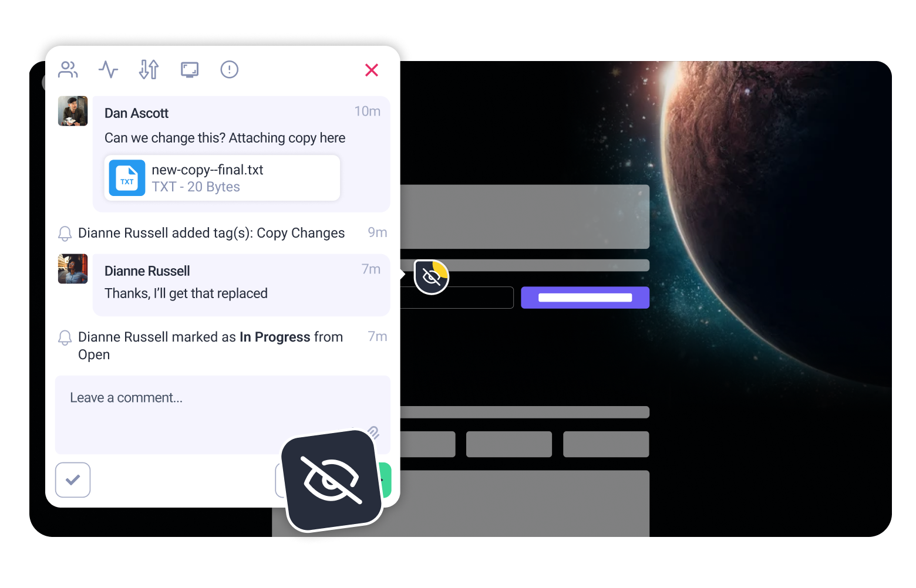Screen dimensions: 916x588
Task: Click the small eye-slash pin marker
Action: click(432, 277)
